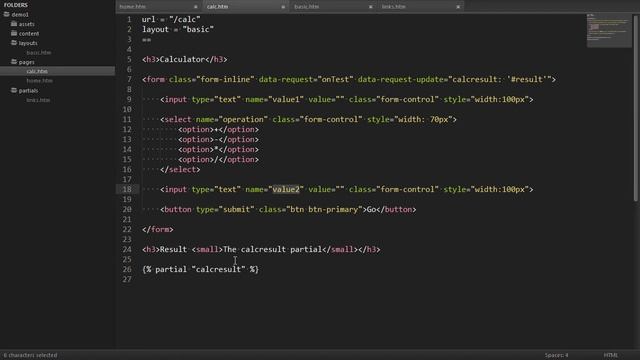Collapse the layouts folder label
Viewport: 640px width, 360px height.
point(28,43)
